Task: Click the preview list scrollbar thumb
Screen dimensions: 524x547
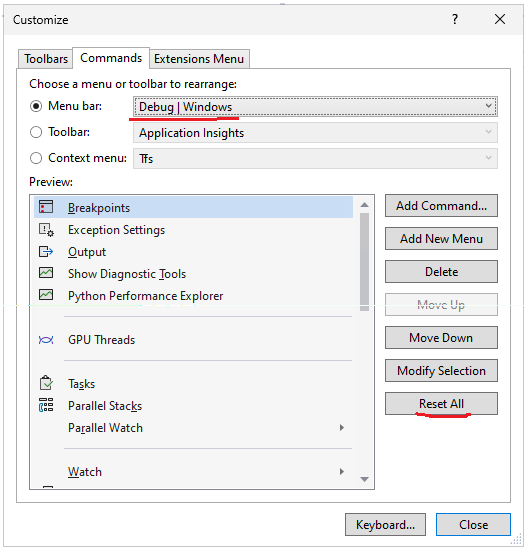Action: [365, 262]
